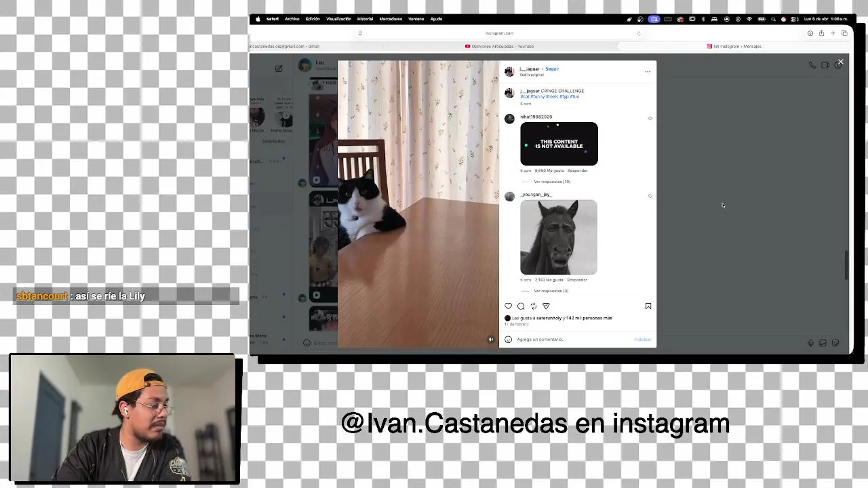Start a voice call in the chat
Viewport: 868px width, 488px height.
[812, 65]
